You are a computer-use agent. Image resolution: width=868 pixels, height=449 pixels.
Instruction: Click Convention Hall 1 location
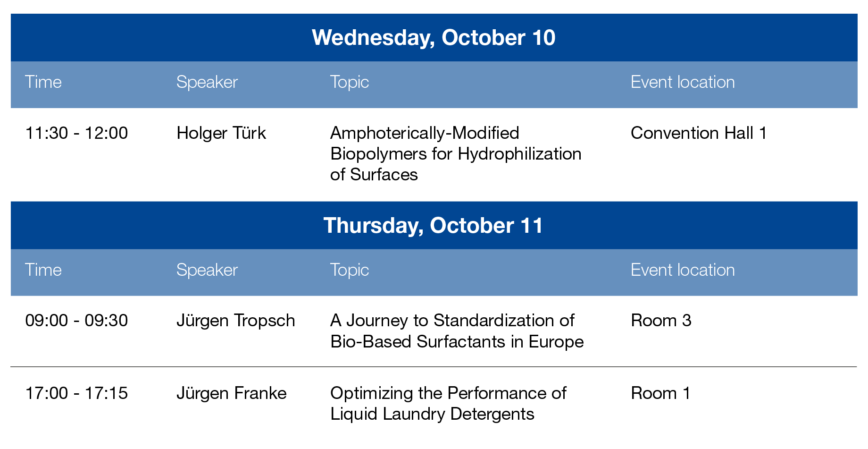(x=699, y=133)
